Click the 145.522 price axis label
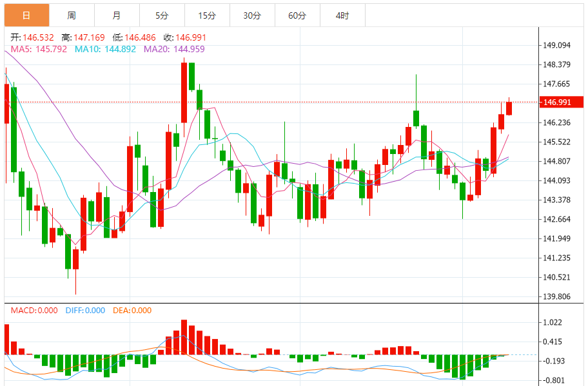588x386 pixels. (x=556, y=142)
